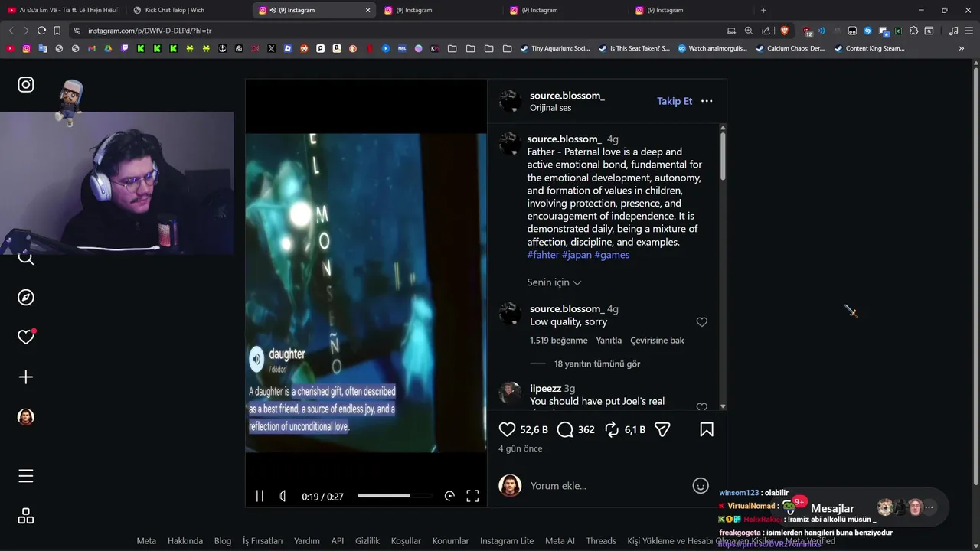This screenshot has width=980, height=551.
Task: Switch to Ai Đưa Em Về YouTube tab
Action: [63, 10]
